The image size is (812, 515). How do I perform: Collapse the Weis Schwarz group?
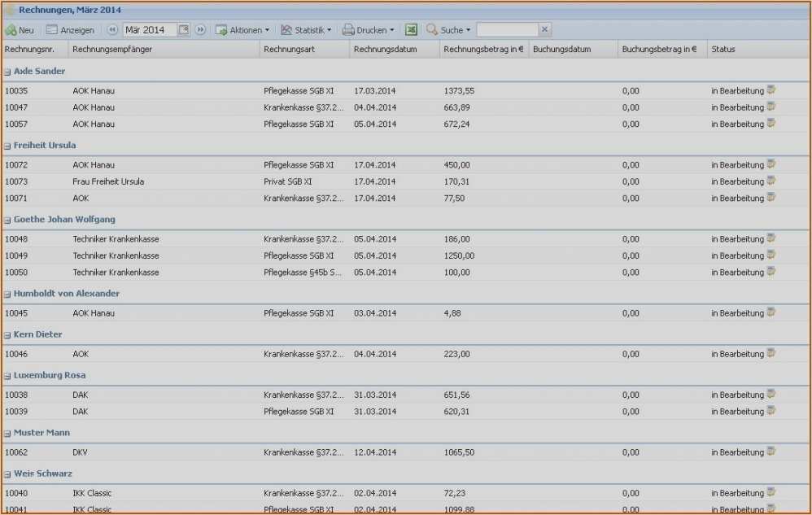pyautogui.click(x=7, y=474)
